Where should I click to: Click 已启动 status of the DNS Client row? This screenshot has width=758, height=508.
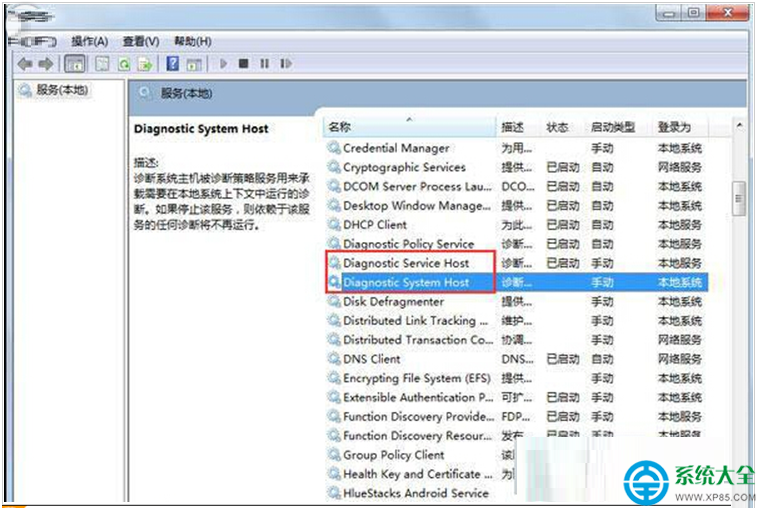point(563,359)
